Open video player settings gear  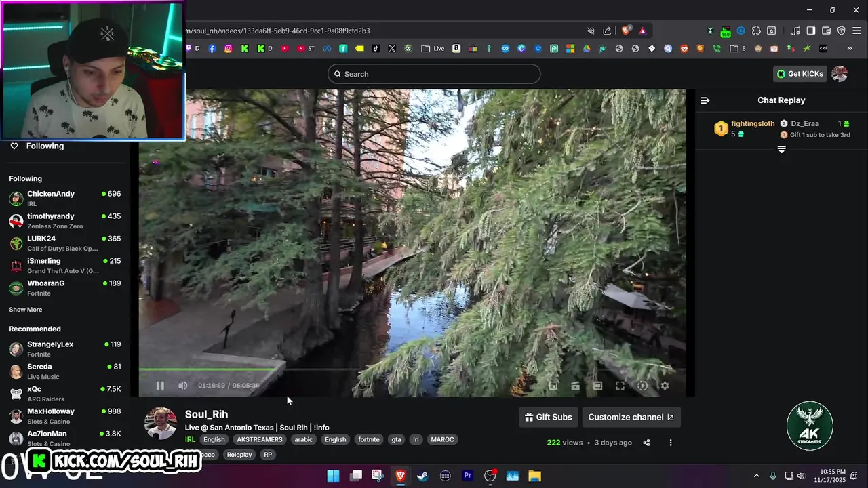coord(665,386)
